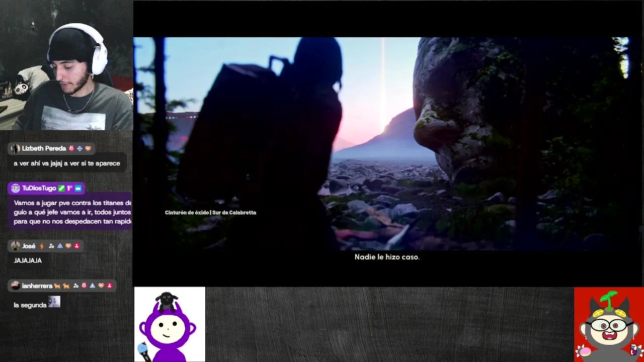Click the 'JAJAJAJA' chat message
The height and width of the screenshot is (362, 644).
coord(28,260)
